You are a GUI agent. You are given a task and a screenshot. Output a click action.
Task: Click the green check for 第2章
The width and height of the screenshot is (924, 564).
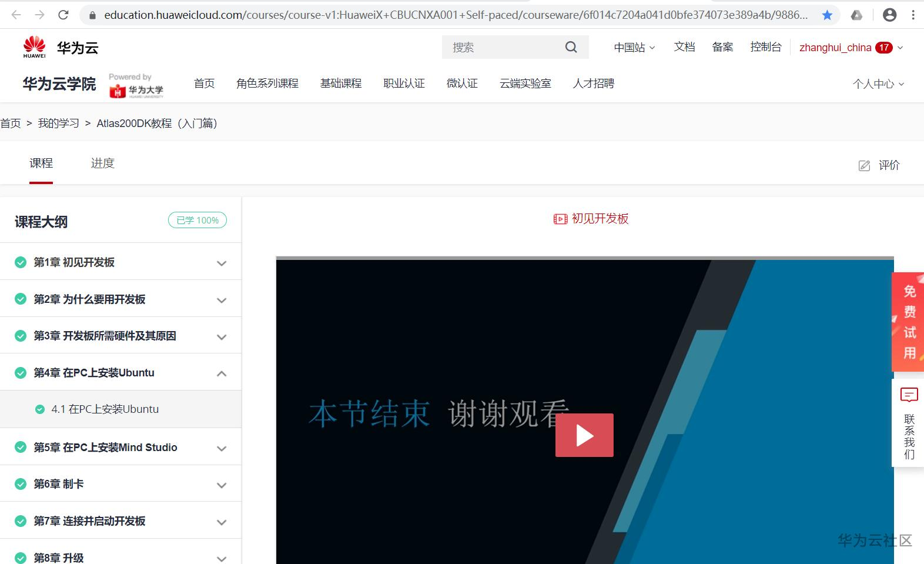21,299
